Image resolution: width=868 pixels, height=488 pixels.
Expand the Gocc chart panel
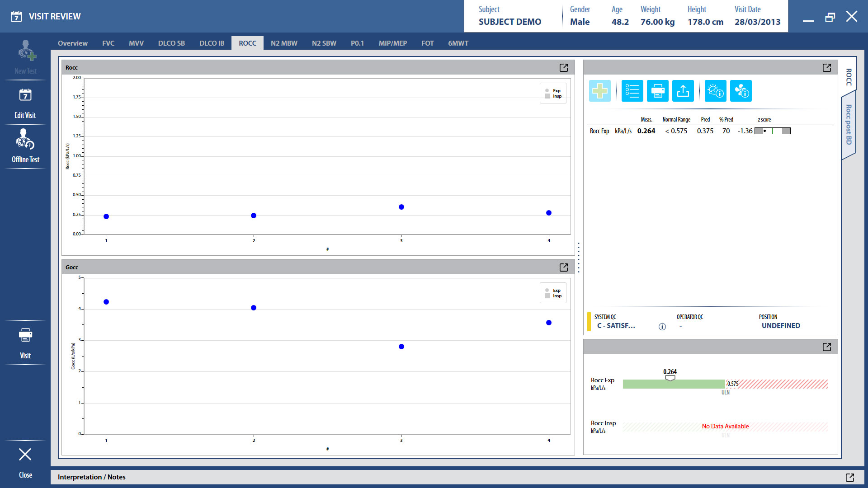[564, 267]
